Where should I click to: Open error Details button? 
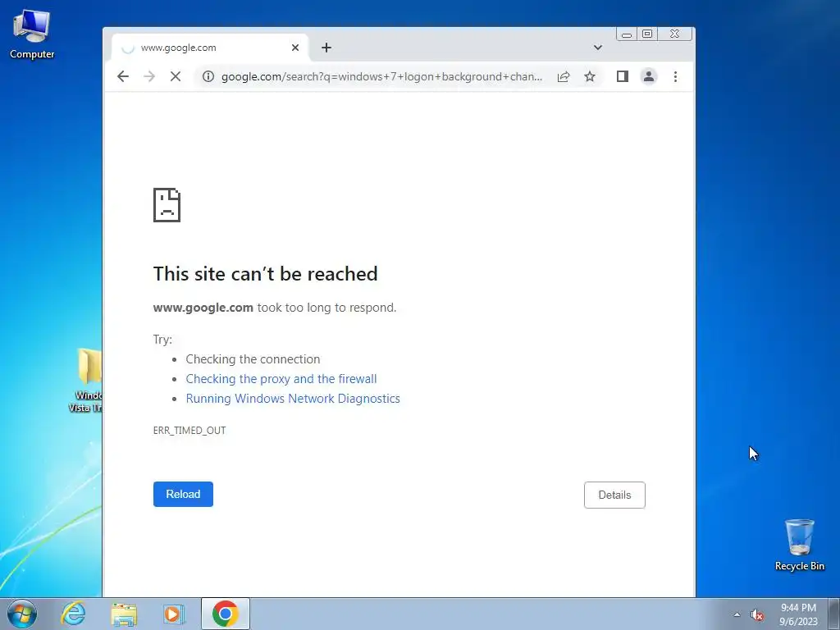(614, 495)
